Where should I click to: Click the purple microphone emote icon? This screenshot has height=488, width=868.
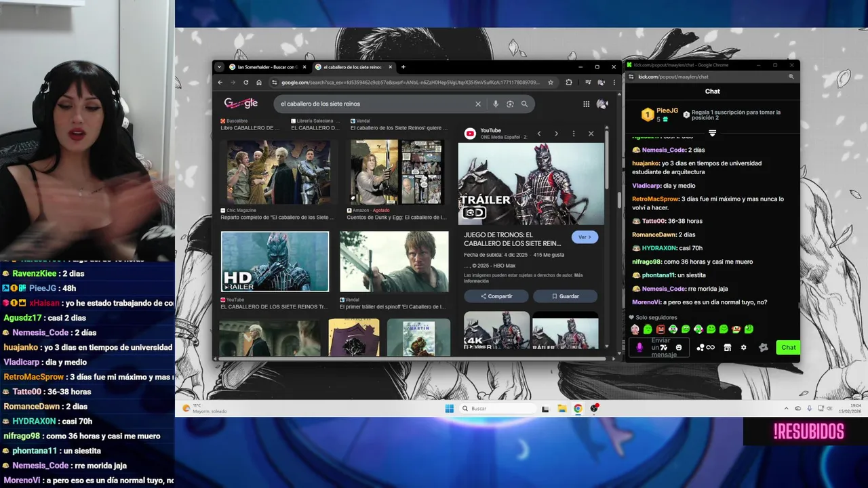tap(639, 348)
